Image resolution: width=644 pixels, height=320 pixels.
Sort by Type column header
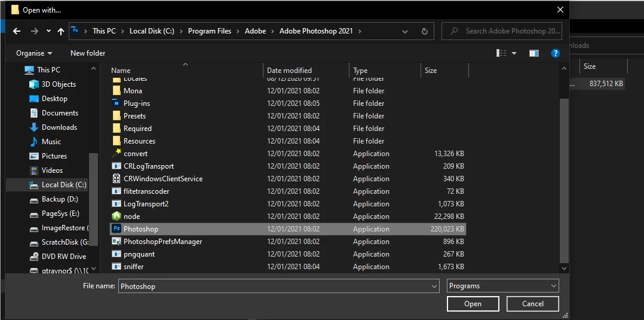360,71
